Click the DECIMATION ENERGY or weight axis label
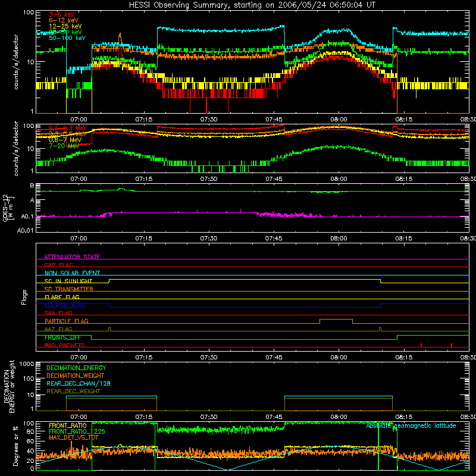Viewport: 476px width, 476px height. click(10, 386)
